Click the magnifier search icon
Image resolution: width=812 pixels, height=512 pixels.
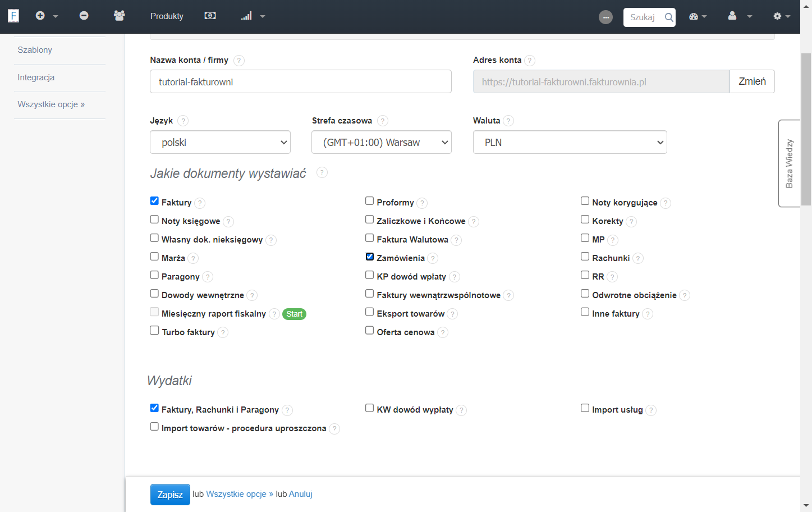[669, 17]
